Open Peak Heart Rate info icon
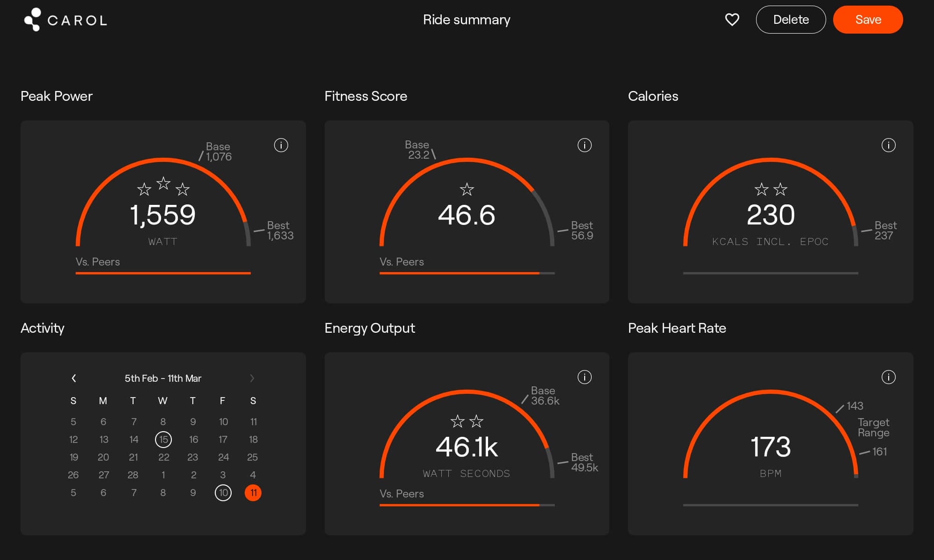 (x=888, y=377)
